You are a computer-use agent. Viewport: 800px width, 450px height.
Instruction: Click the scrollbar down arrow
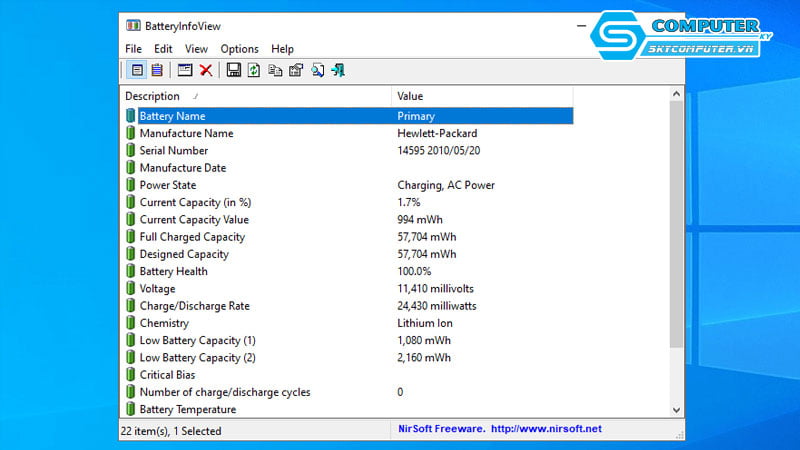[677, 410]
